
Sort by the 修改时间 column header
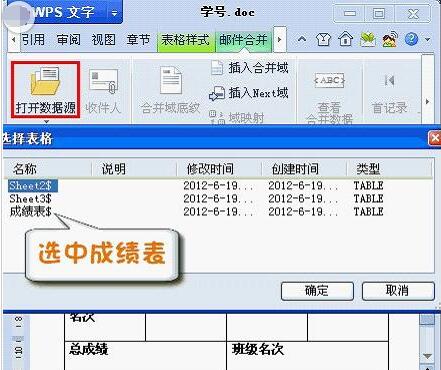219,169
